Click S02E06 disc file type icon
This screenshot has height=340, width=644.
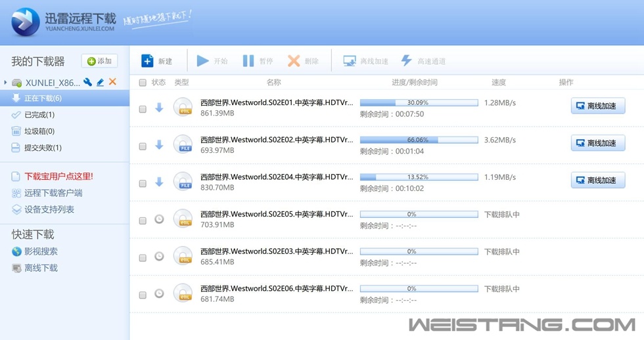183,293
